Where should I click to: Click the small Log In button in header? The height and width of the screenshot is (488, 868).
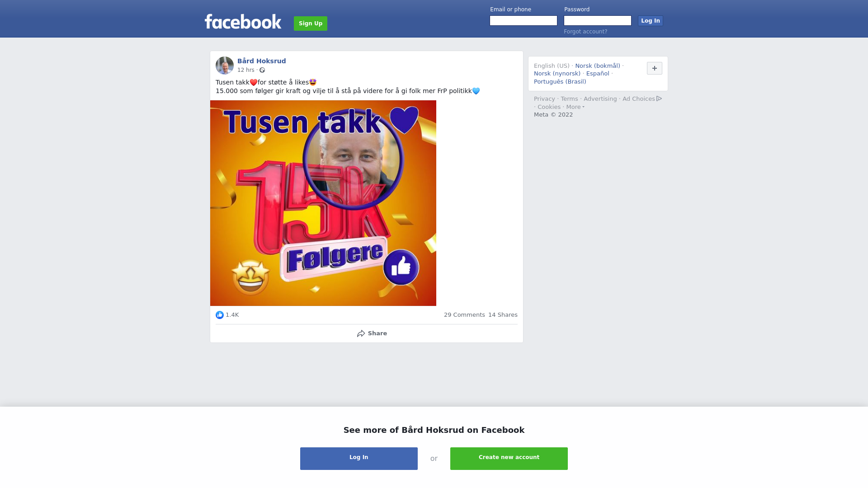click(x=651, y=21)
